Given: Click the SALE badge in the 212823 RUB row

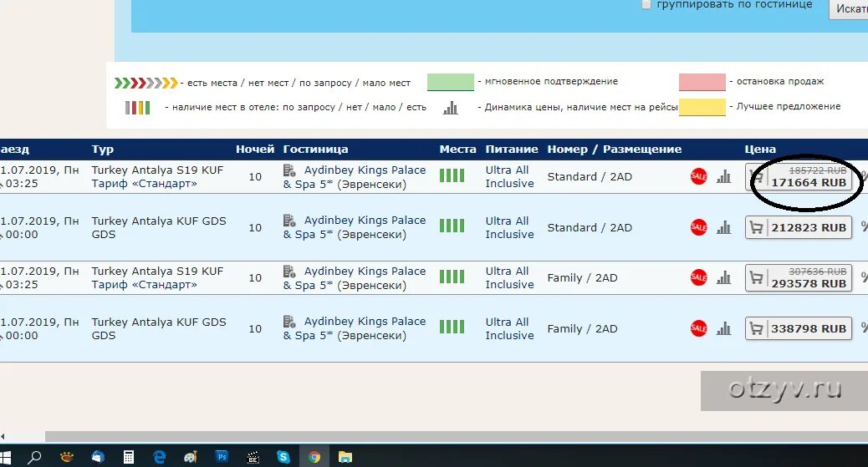Looking at the screenshot, I should [698, 227].
